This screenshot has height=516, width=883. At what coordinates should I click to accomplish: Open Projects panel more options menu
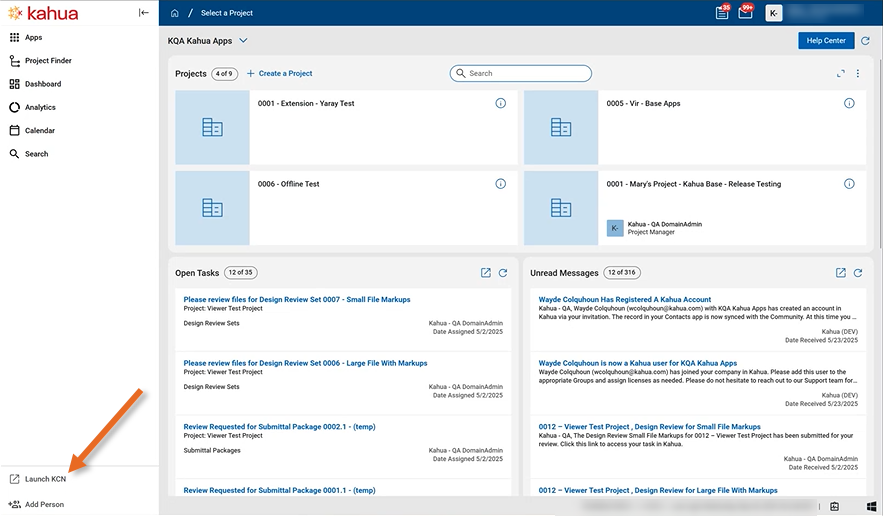(857, 74)
